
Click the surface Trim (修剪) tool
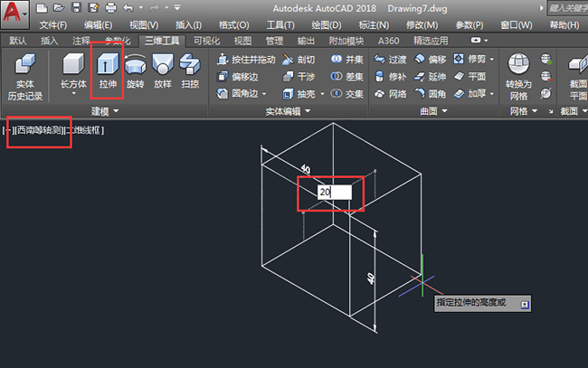(469, 59)
